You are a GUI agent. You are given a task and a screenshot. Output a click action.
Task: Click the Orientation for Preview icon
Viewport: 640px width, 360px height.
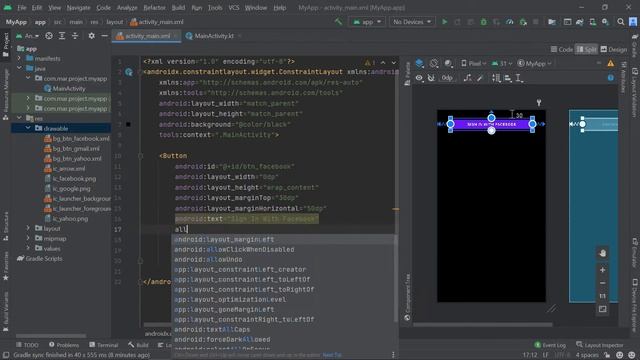tap(434, 63)
